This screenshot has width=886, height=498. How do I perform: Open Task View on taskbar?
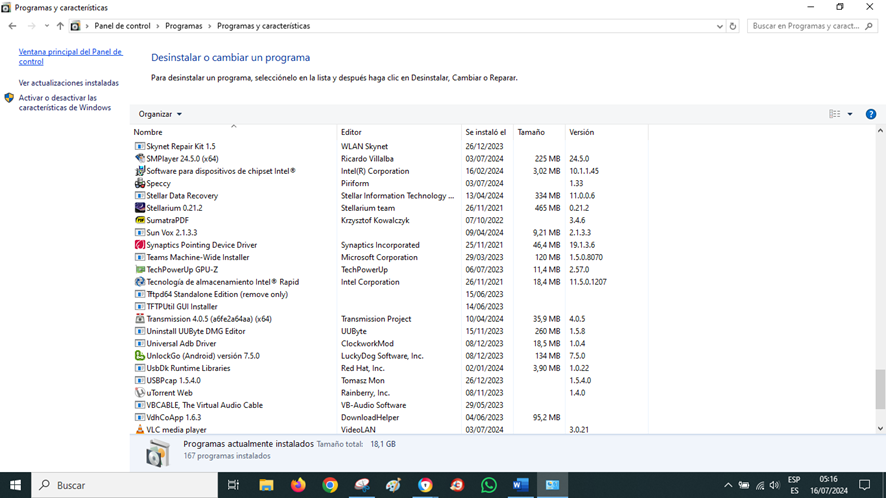pyautogui.click(x=233, y=485)
